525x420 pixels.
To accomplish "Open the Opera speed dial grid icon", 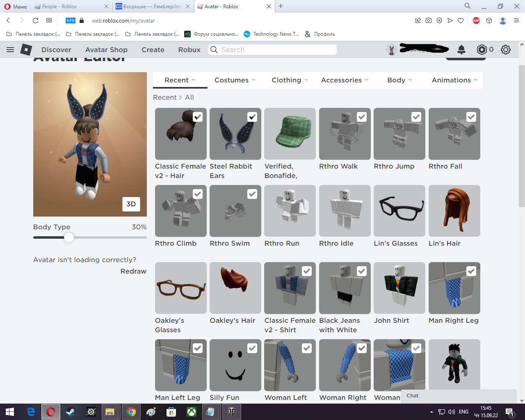I will [49, 21].
